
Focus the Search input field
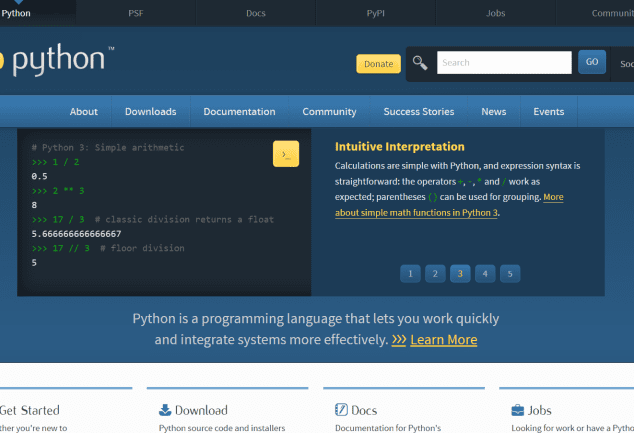(504, 63)
